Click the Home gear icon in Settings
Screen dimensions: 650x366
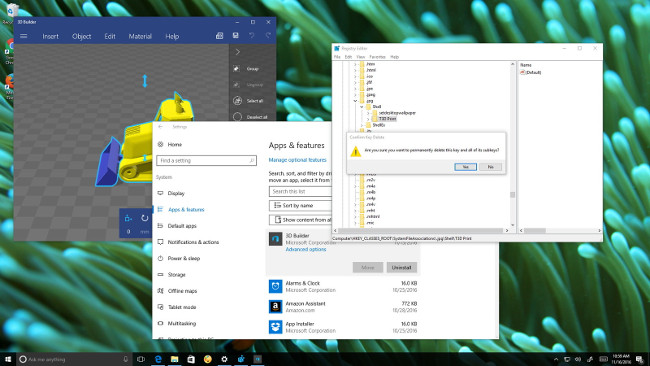pyautogui.click(x=160, y=144)
